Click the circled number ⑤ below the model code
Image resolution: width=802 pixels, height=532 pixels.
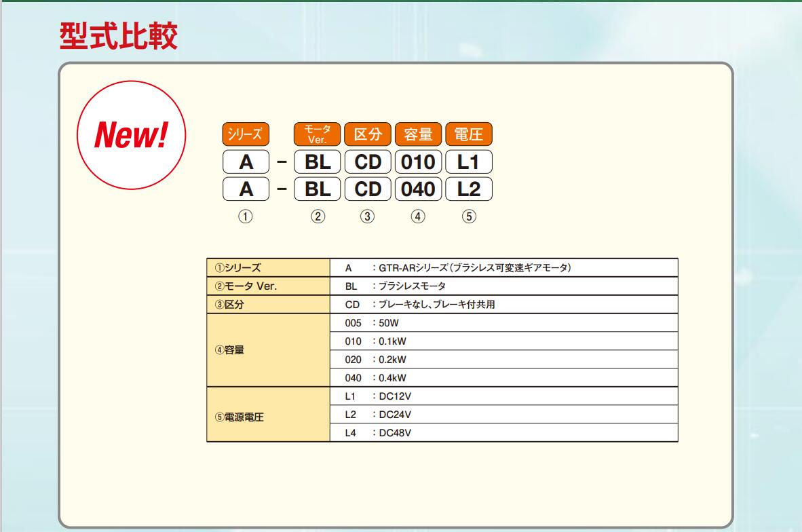468,217
